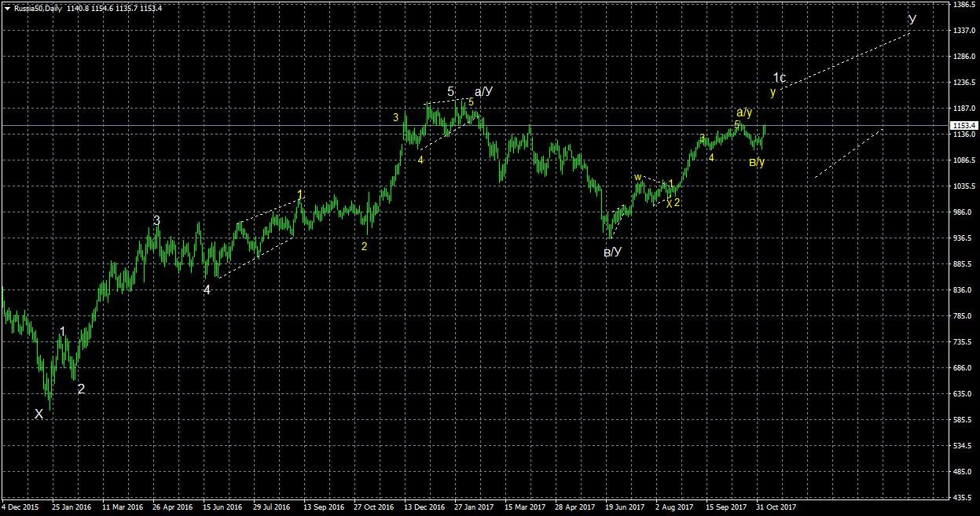The height and width of the screenshot is (516, 980).
Task: Click the 936.5 price axis label
Action: coord(962,238)
